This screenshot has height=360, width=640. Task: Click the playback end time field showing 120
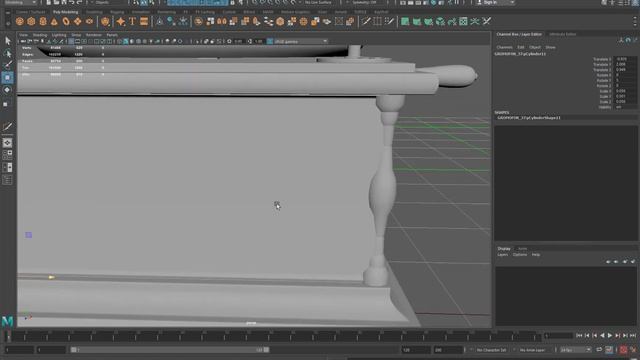point(416,350)
